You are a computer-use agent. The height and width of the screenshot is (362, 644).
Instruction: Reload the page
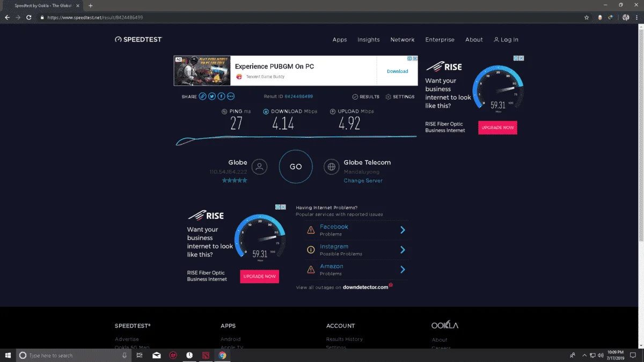(28, 17)
